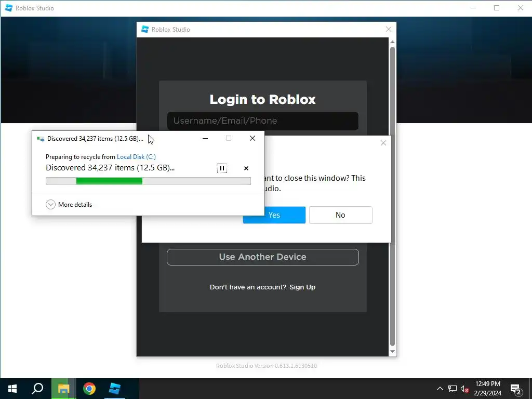Screen dimensions: 532x399
Task: Dismiss the confirmation prompt with its X
Action: pyautogui.click(x=383, y=143)
